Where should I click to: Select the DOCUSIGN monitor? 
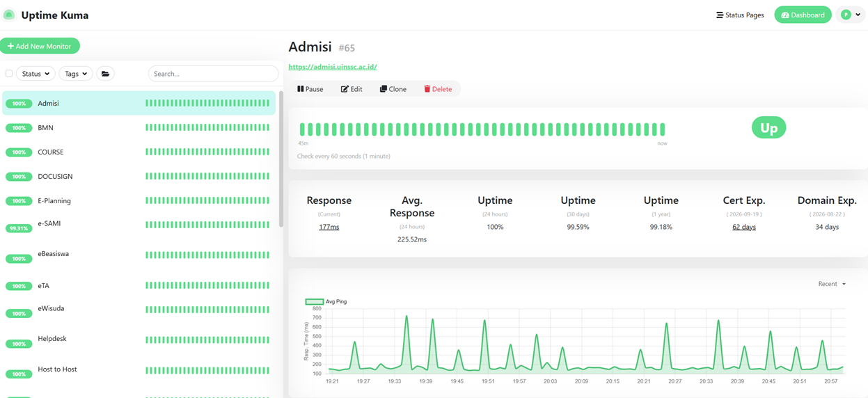tap(139, 176)
